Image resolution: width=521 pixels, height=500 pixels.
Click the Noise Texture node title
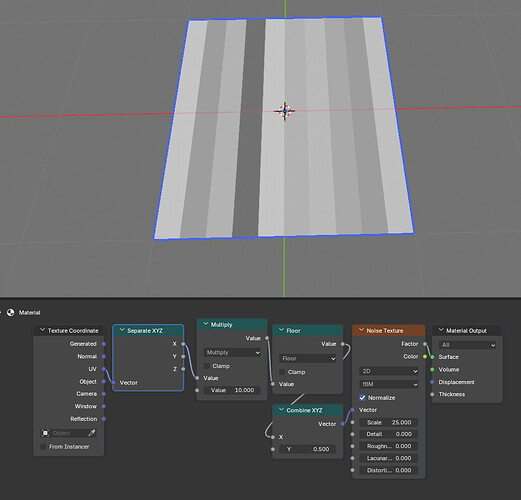coord(385,330)
